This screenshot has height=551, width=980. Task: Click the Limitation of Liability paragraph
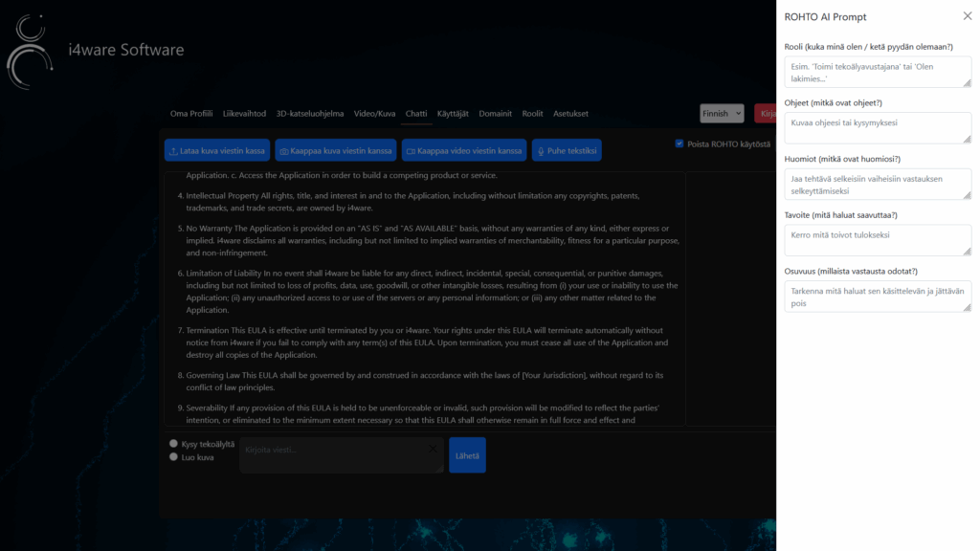[x=432, y=291]
